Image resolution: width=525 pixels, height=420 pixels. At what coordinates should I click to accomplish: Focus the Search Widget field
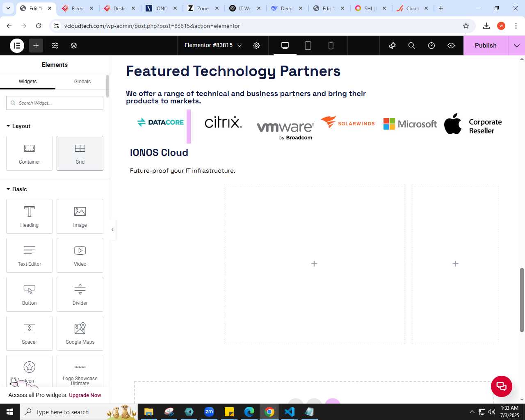tap(55, 103)
